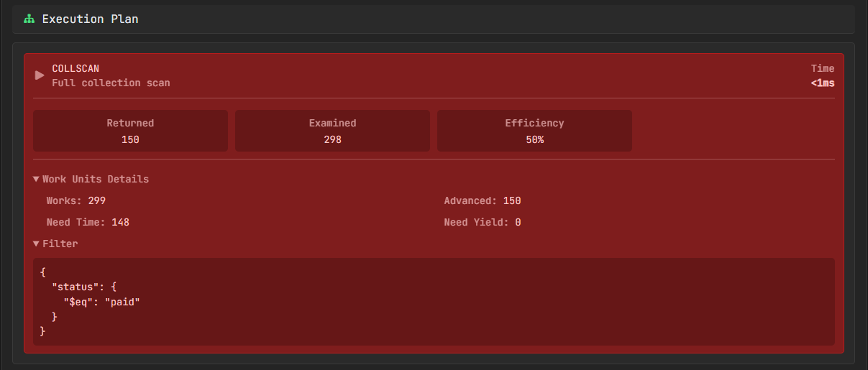Click the 'Need Time: 148' entry

[88, 222]
